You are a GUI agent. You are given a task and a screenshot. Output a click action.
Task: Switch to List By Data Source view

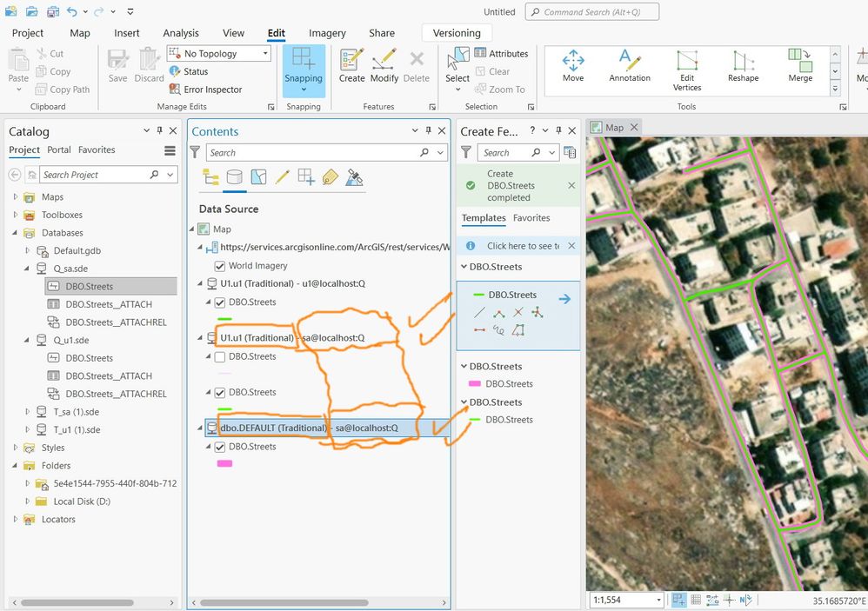(234, 177)
